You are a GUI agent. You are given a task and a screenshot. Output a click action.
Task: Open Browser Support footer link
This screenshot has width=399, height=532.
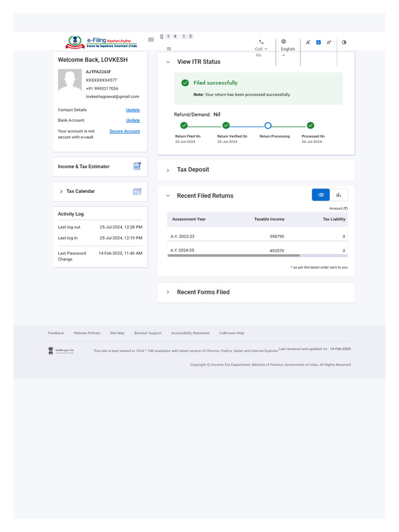click(148, 333)
